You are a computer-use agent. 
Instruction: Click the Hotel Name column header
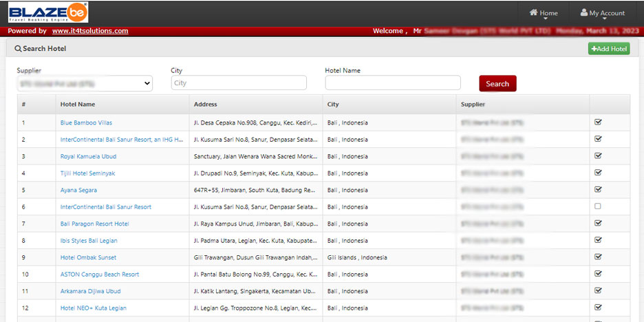pyautogui.click(x=78, y=105)
